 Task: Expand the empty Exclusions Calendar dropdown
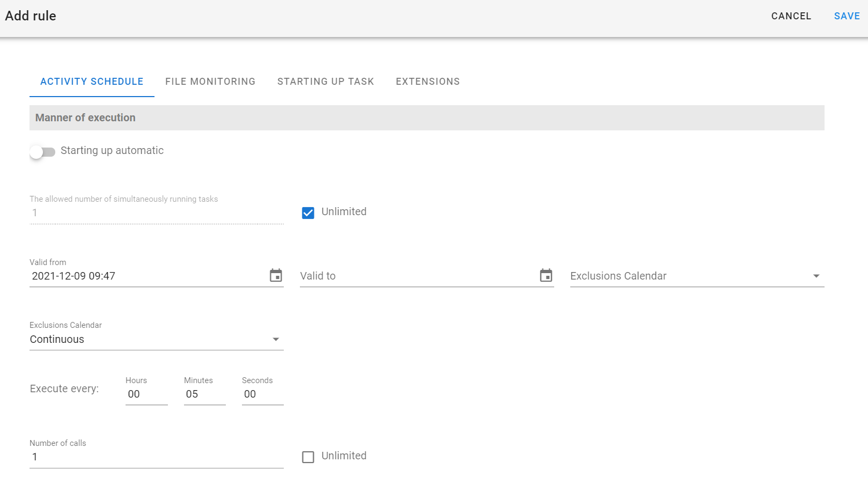click(x=697, y=276)
